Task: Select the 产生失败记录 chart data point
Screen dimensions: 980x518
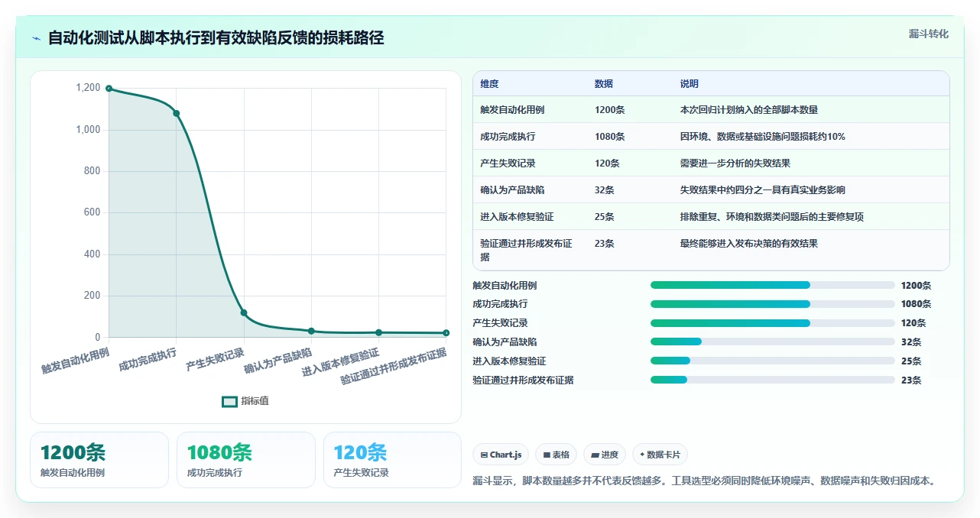Action: click(x=244, y=312)
